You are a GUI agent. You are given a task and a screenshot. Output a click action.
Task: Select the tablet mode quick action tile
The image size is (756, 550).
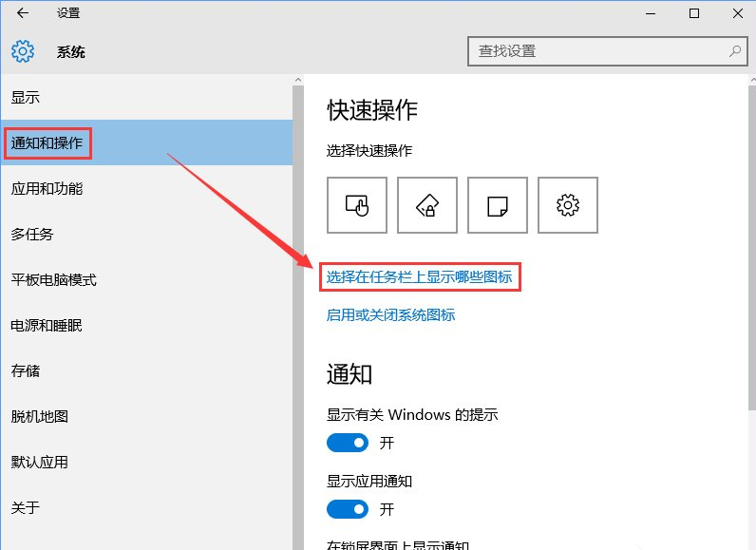pyautogui.click(x=357, y=205)
